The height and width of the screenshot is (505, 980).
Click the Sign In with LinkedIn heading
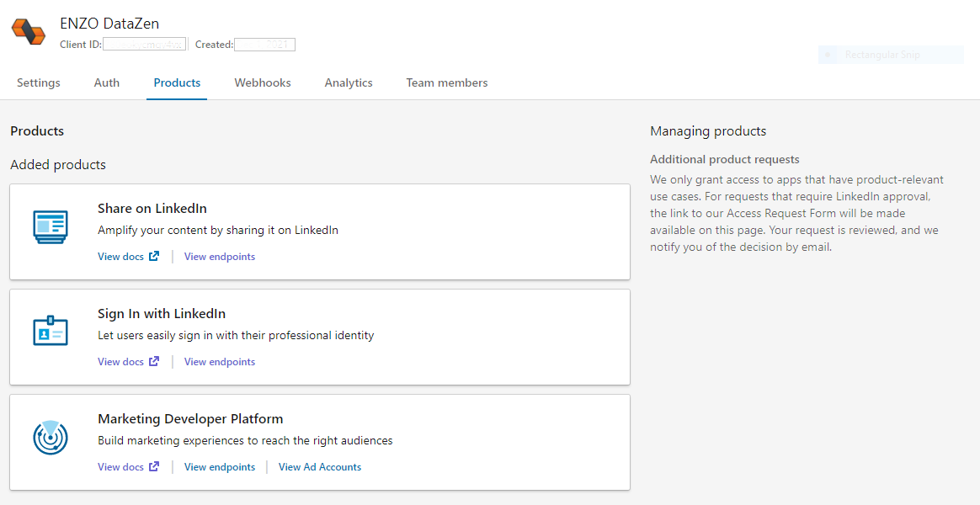[x=162, y=313]
